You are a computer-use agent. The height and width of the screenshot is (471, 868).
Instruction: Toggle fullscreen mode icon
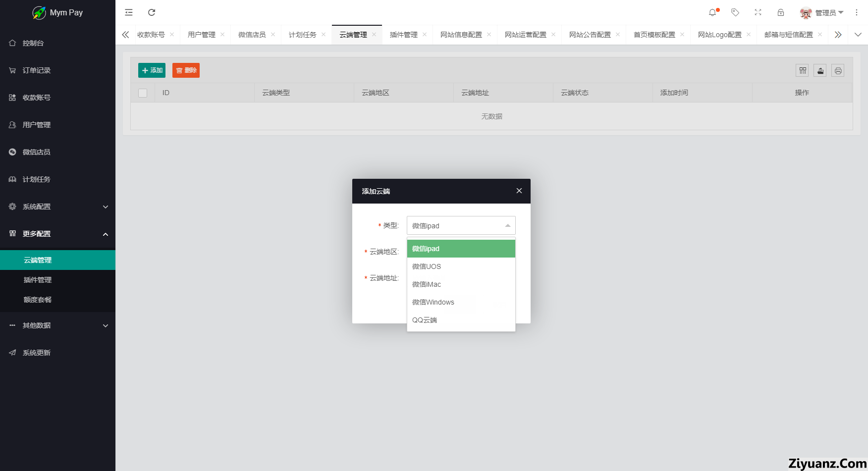[758, 12]
